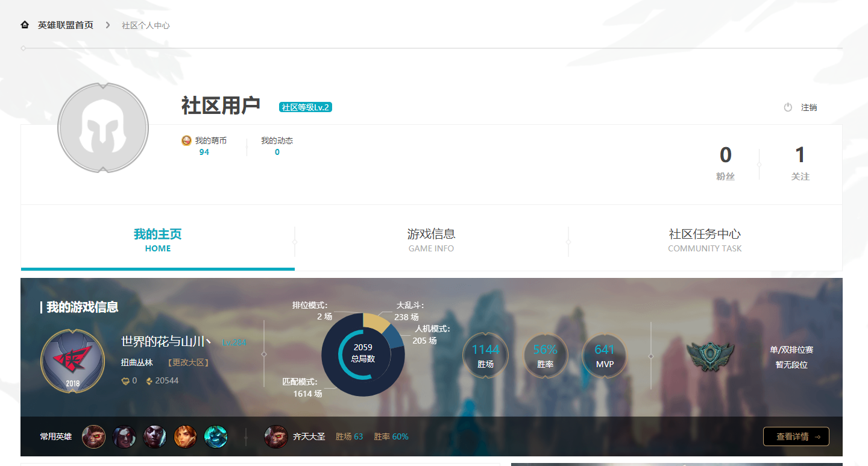Select the red-eyed dark-haired champion icon
This screenshot has height=466, width=868.
(x=124, y=436)
